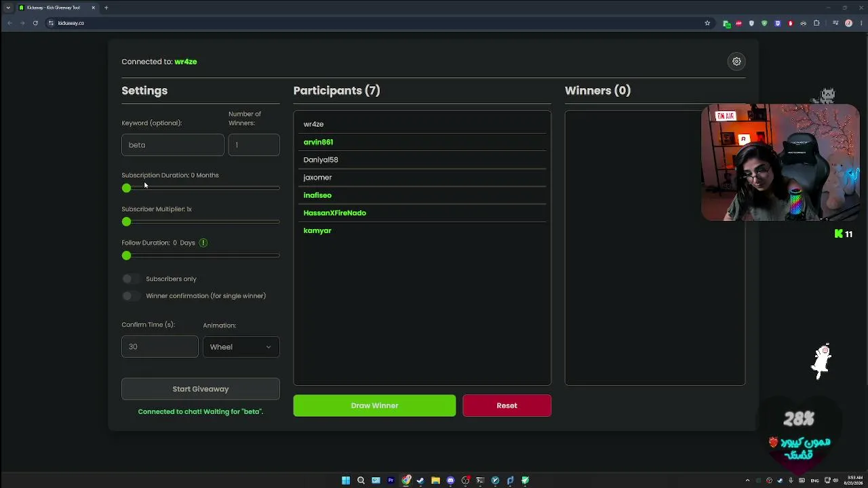Click the Follow Duration info icon
Image resolution: width=868 pixels, height=488 pixels.
[203, 243]
